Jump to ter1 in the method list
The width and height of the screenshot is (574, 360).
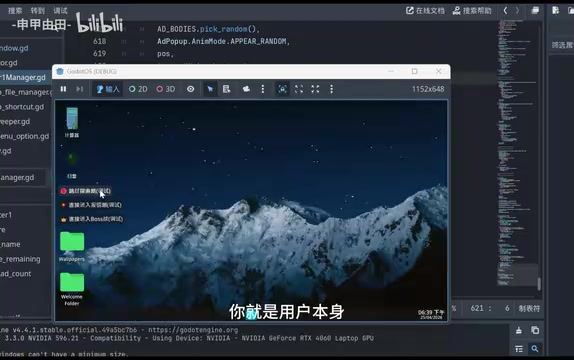pyautogui.click(x=6, y=215)
